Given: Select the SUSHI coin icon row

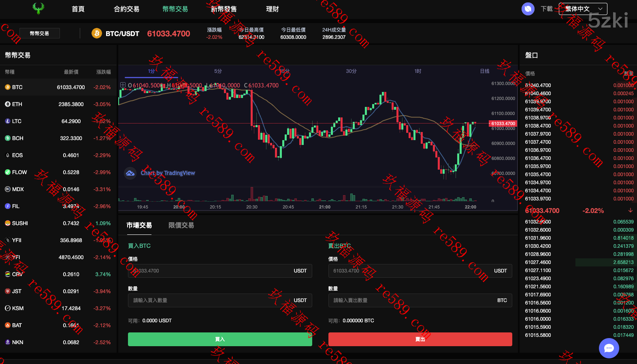Looking at the screenshot, I should click(x=8, y=223).
